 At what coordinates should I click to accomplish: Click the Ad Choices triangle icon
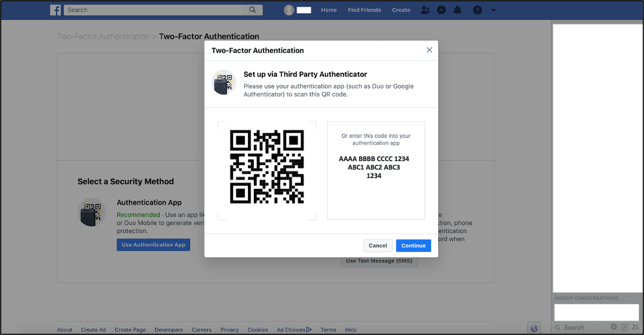[x=309, y=329]
